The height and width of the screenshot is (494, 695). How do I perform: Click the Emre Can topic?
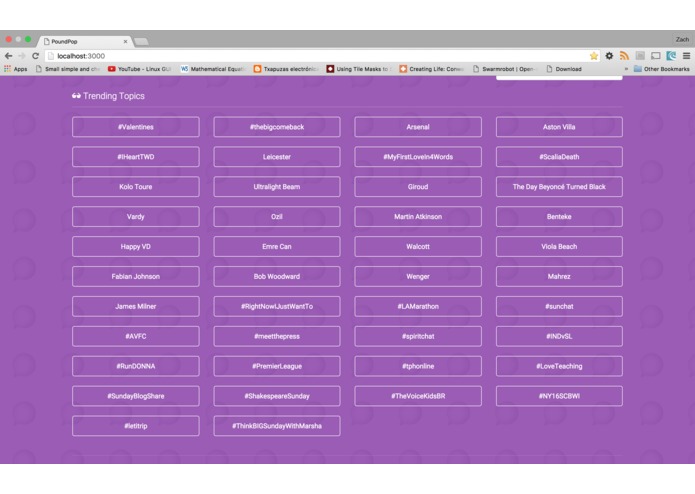click(277, 246)
